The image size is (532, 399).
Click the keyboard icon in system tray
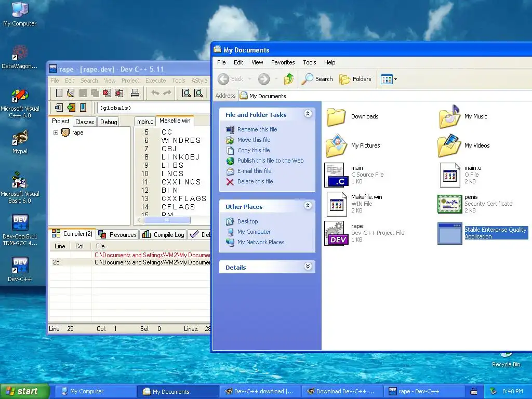[x=474, y=392]
